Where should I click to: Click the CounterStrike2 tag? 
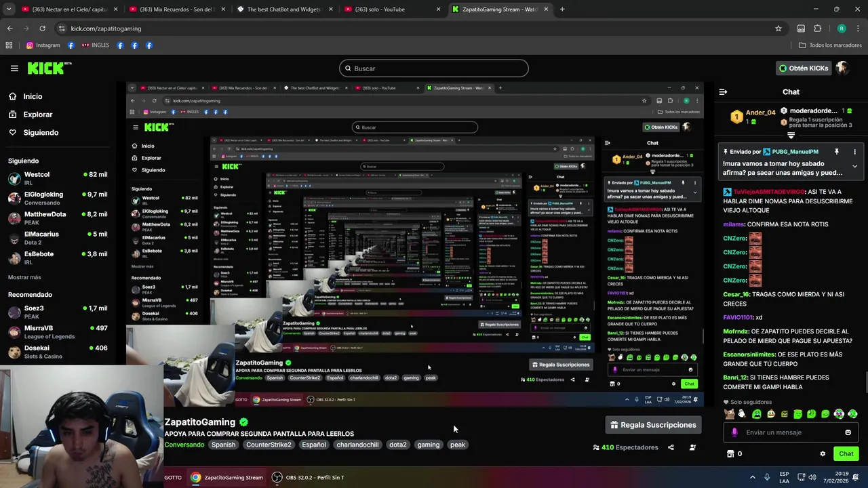click(269, 445)
